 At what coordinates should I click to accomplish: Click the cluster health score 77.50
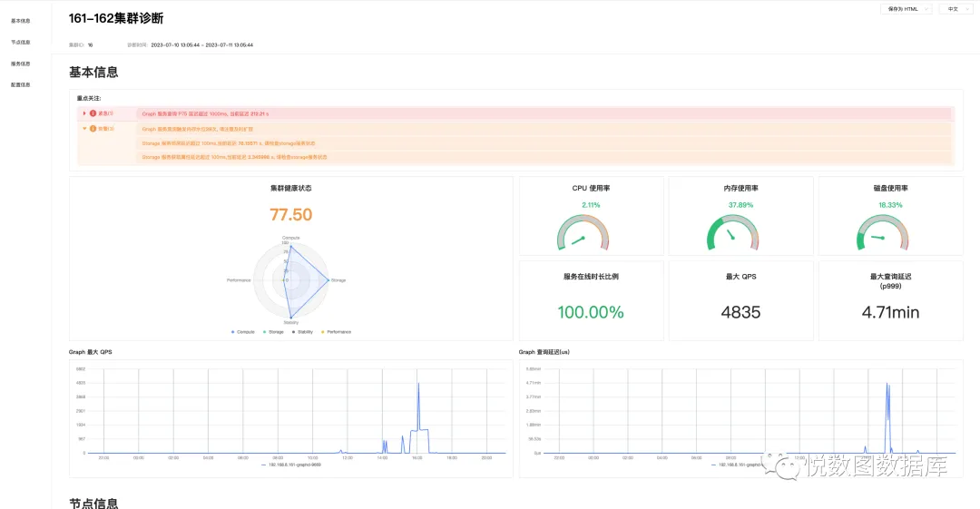[290, 214]
